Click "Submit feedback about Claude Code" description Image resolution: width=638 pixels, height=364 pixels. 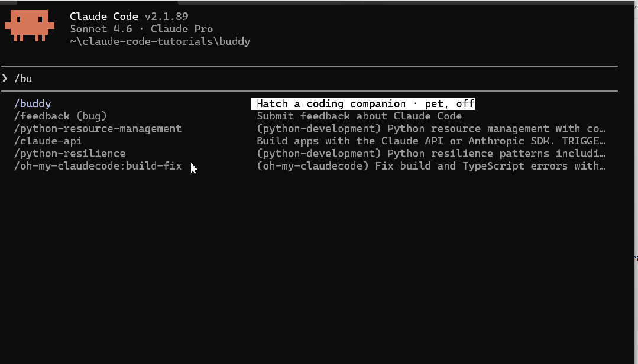point(359,116)
